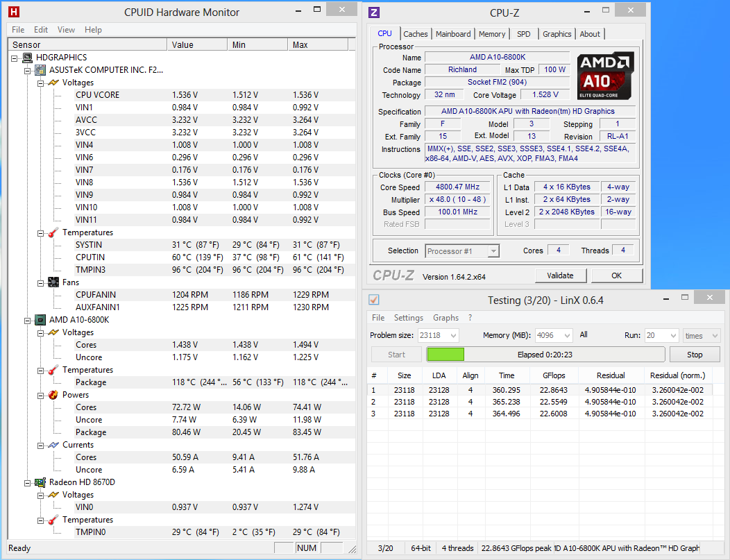Collapse the Radeon HD 8670D node
This screenshot has height=560, width=730.
pyautogui.click(x=28, y=483)
